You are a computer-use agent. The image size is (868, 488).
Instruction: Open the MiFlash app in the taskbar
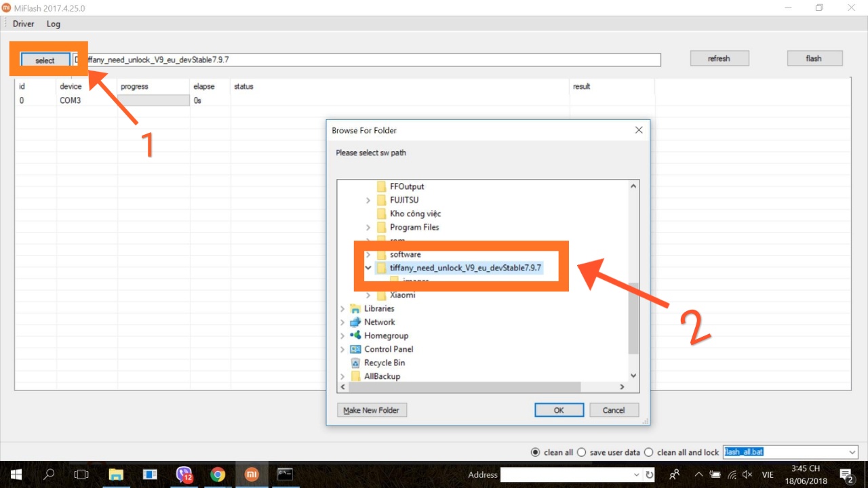point(251,474)
